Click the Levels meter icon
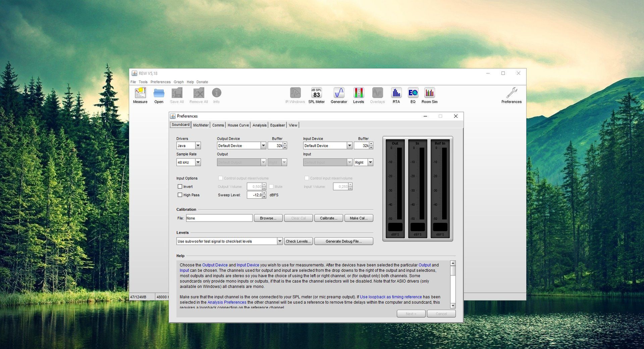The width and height of the screenshot is (644, 349). (x=359, y=95)
